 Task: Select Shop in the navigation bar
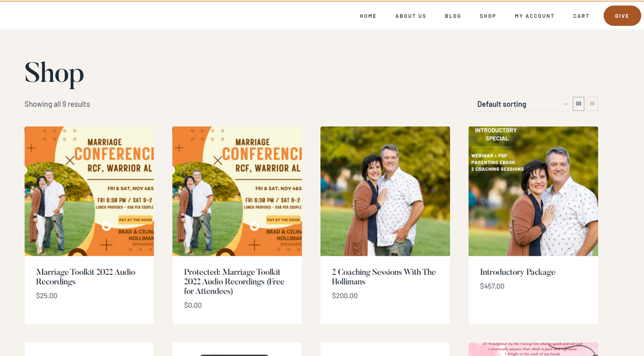click(488, 16)
